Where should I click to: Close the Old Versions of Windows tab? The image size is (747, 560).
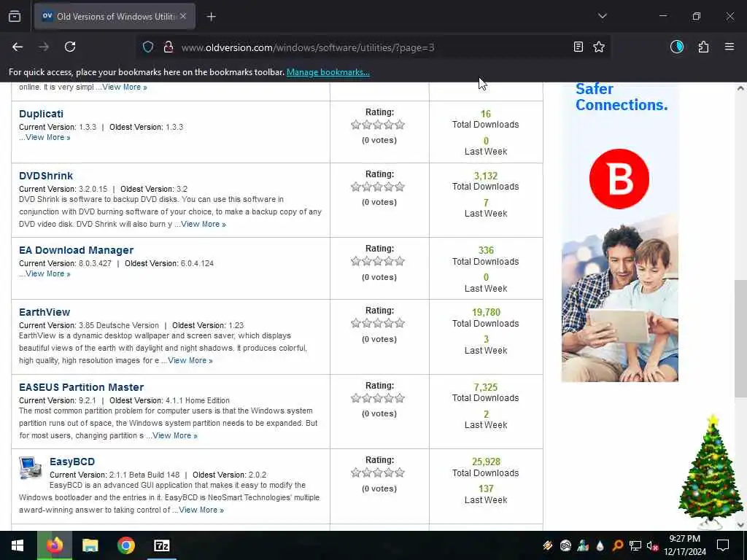[x=183, y=16]
